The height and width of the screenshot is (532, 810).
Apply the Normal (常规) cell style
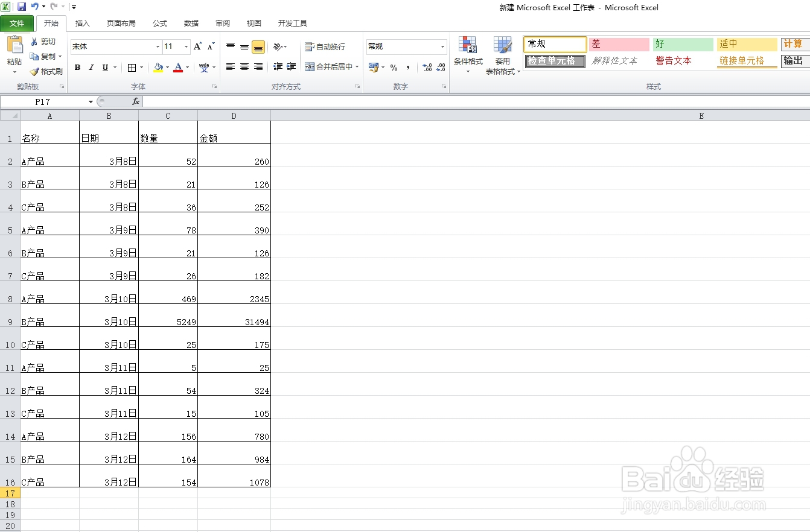click(555, 44)
